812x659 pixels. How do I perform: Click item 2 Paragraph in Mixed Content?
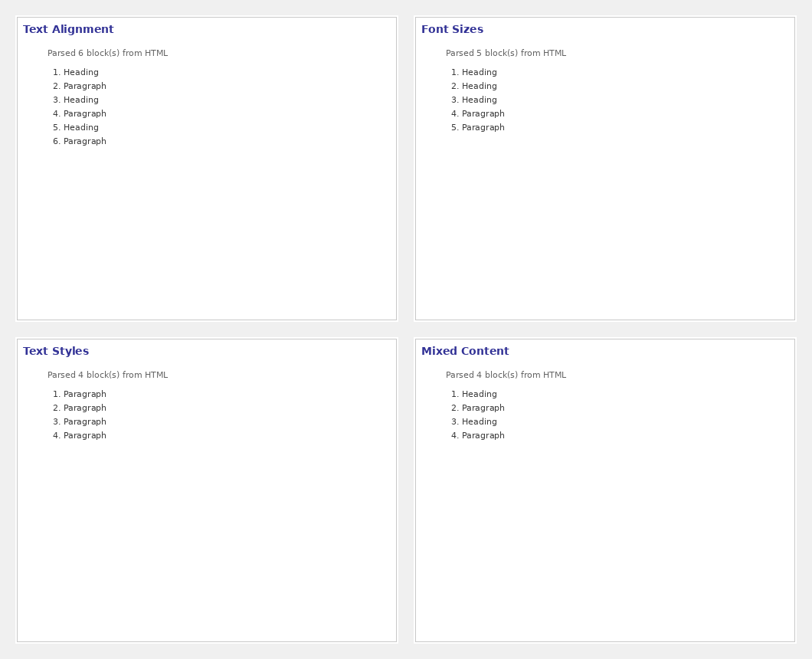[x=483, y=408]
